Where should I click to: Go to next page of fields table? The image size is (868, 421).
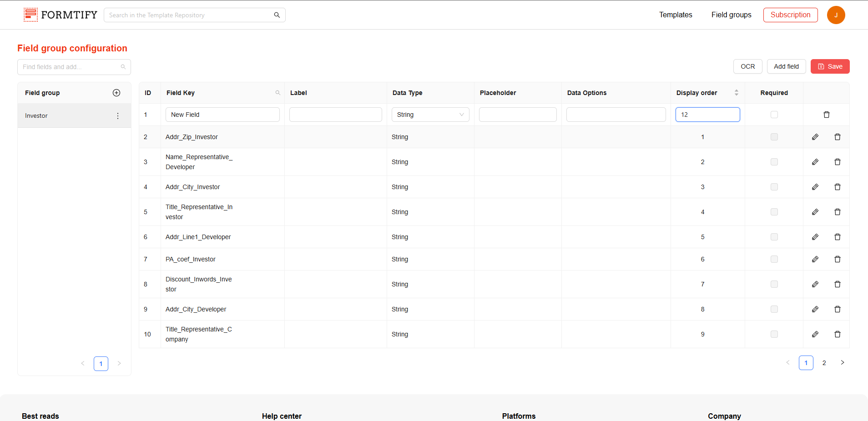[842, 363]
